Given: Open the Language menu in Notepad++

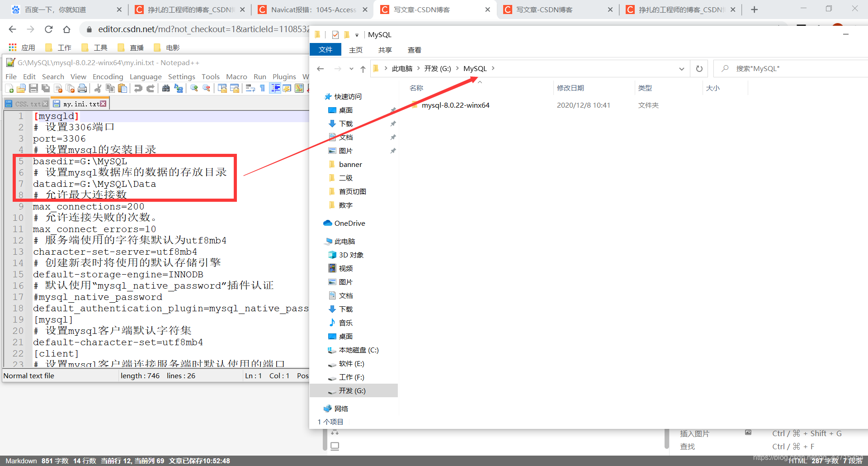Looking at the screenshot, I should pos(146,76).
